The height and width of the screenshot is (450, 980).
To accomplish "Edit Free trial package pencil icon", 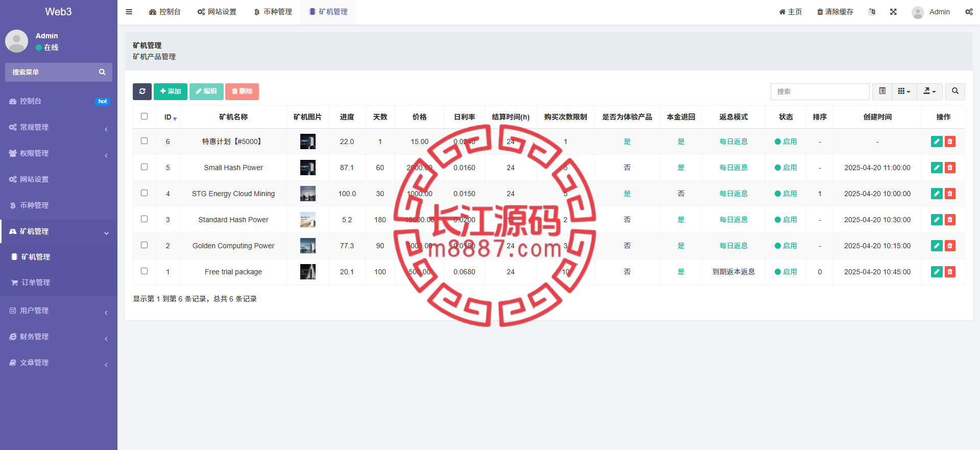I will click(937, 272).
